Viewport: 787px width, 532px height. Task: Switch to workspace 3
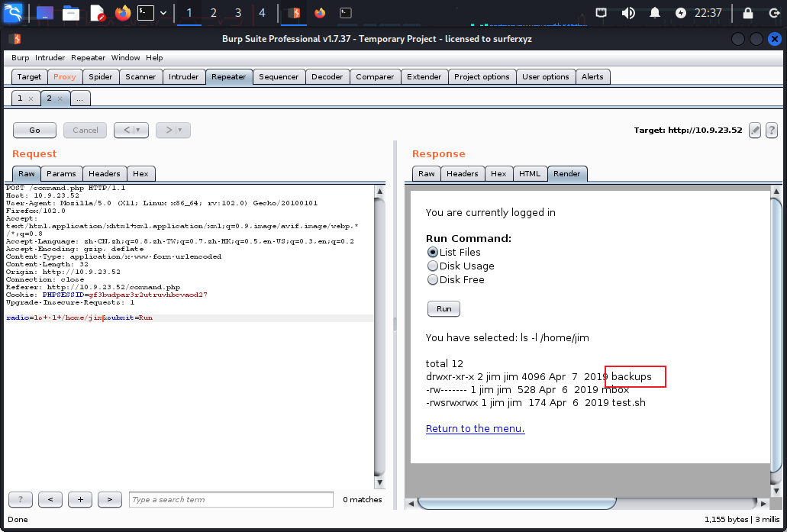tap(238, 13)
